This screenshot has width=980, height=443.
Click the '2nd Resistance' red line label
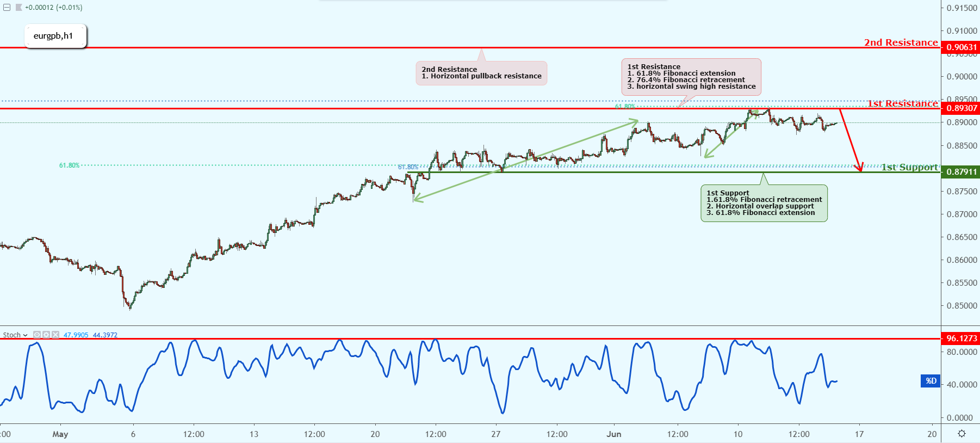901,42
